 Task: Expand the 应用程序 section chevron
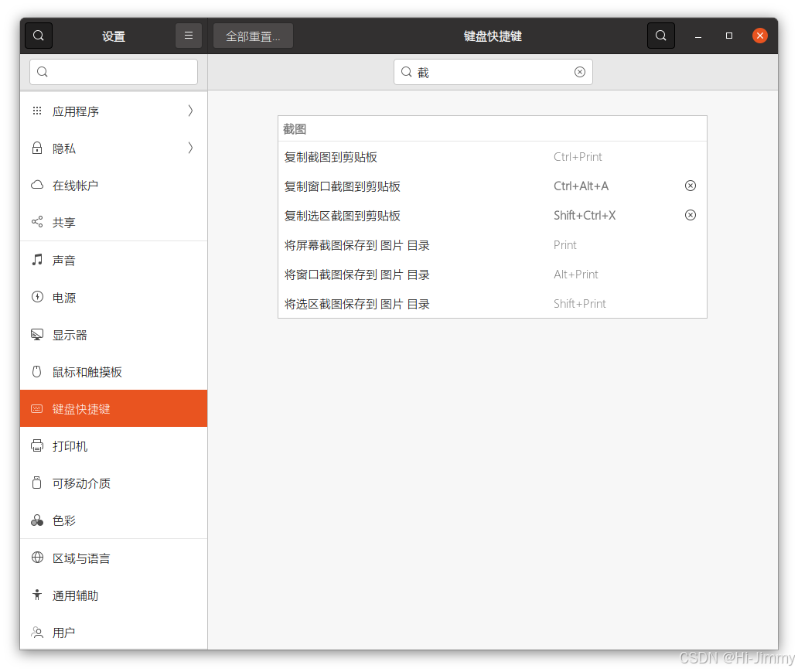pyautogui.click(x=190, y=111)
